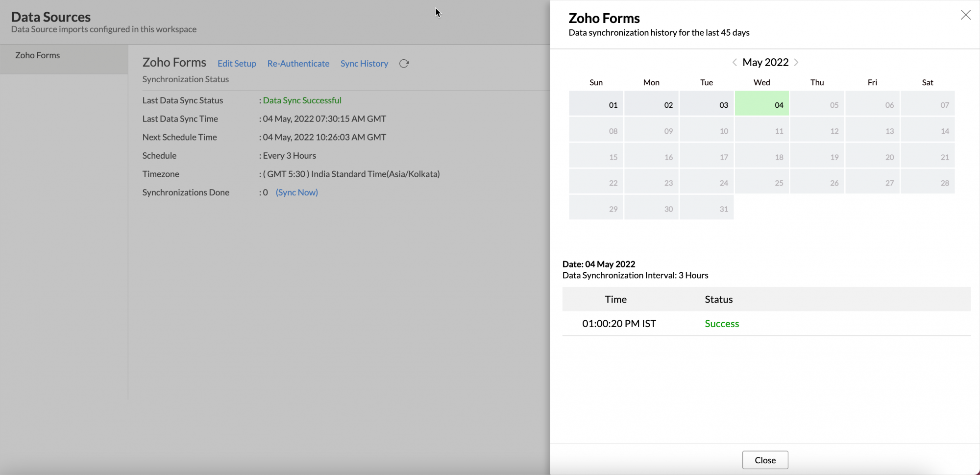Click the 01:00:20 PM IST time entry

point(619,324)
